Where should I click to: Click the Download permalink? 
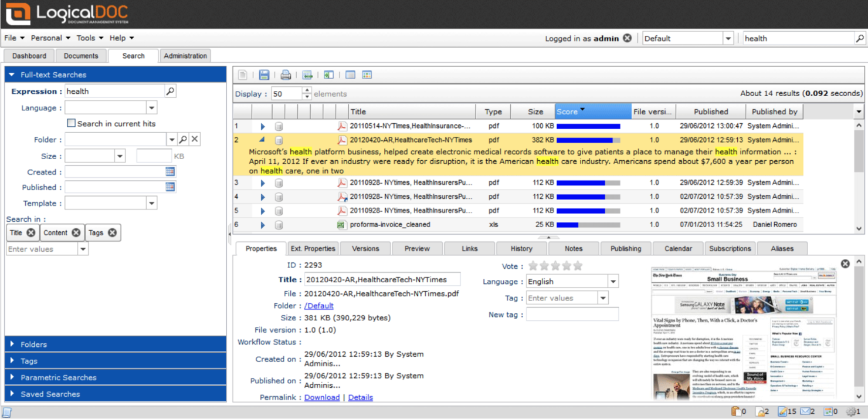click(322, 397)
